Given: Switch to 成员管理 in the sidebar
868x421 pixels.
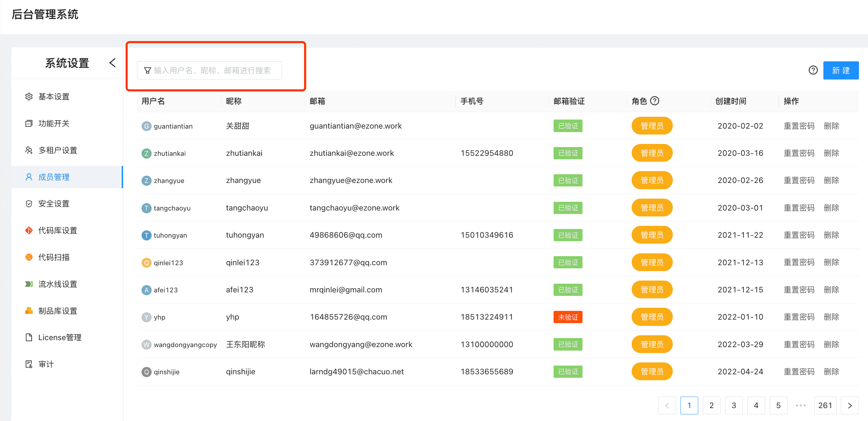Looking at the screenshot, I should pos(54,177).
